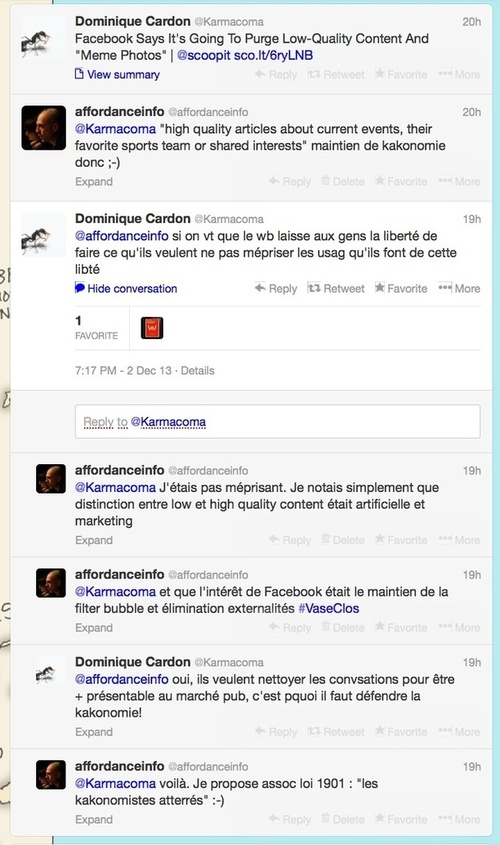Image resolution: width=500 pixels, height=845 pixels.
Task: Favorite the expanded tweet from 7:17 PM
Action: coord(401,288)
